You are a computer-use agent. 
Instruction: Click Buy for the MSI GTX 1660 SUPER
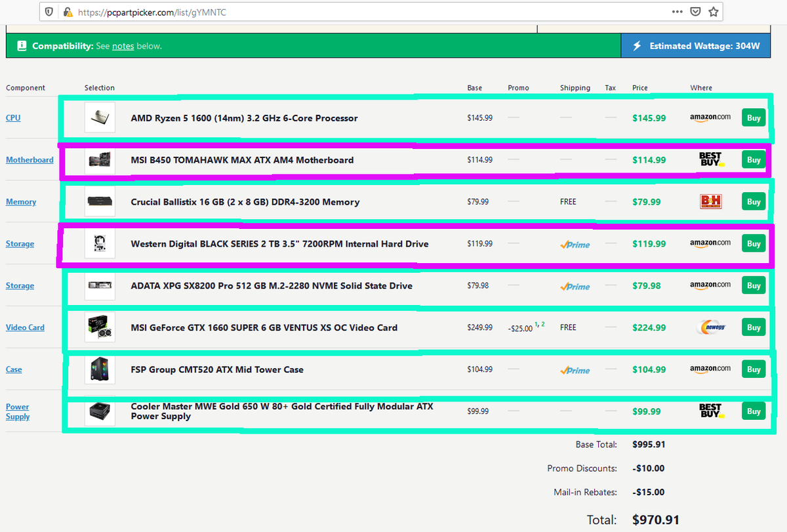754,328
